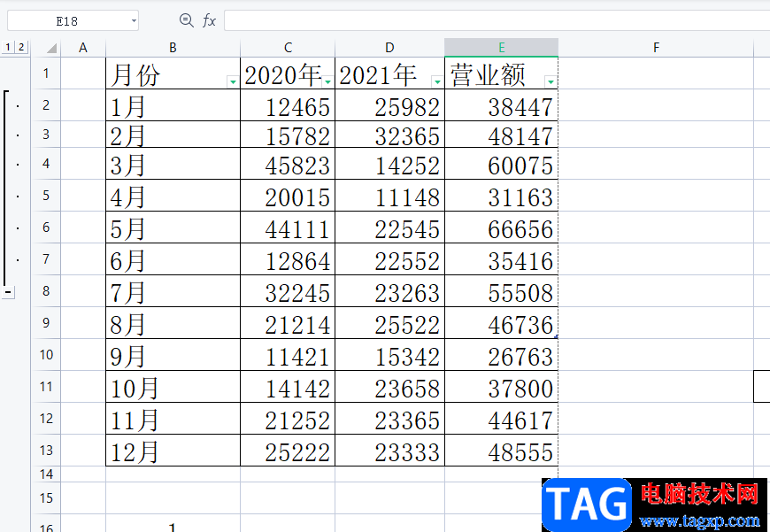Open the 营业额 filter dropdown
770x532 pixels.
pyautogui.click(x=551, y=81)
